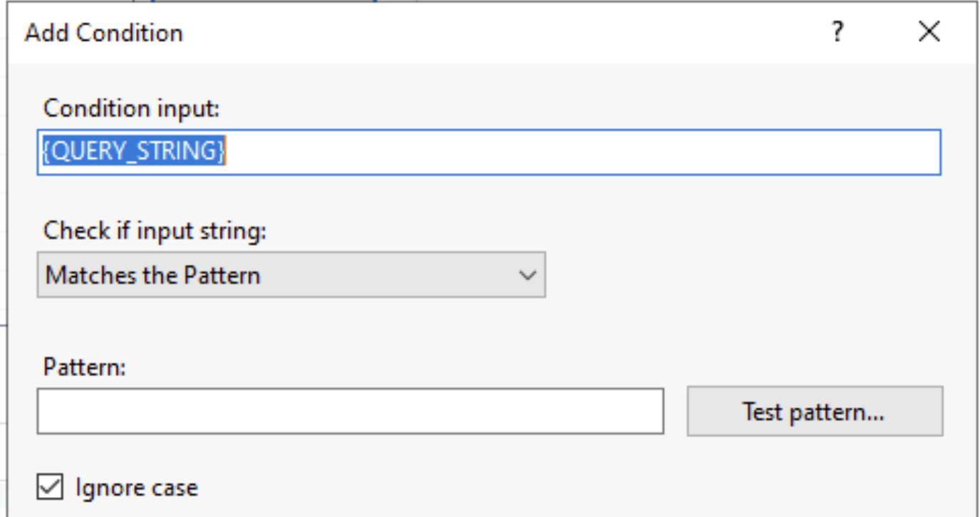This screenshot has height=517, width=980.
Task: Click the help question mark button
Action: [838, 32]
